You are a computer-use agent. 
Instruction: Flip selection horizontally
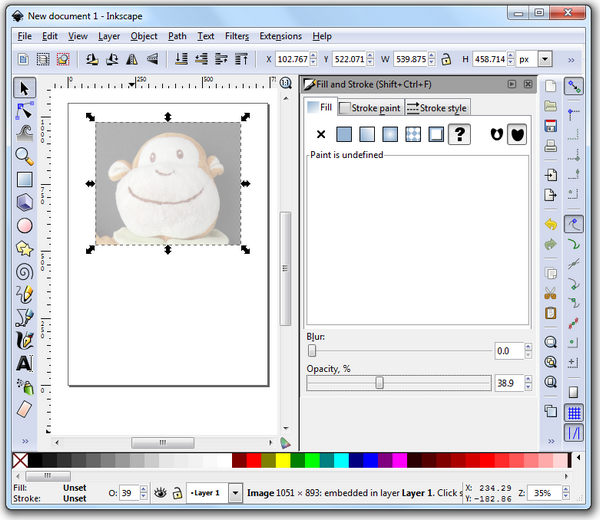click(132, 59)
